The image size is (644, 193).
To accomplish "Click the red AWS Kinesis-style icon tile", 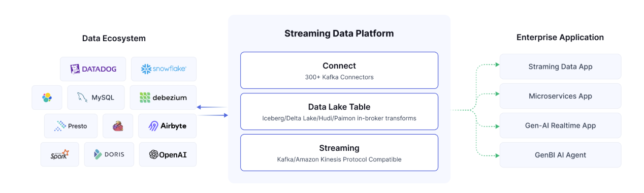I will pos(118,126).
